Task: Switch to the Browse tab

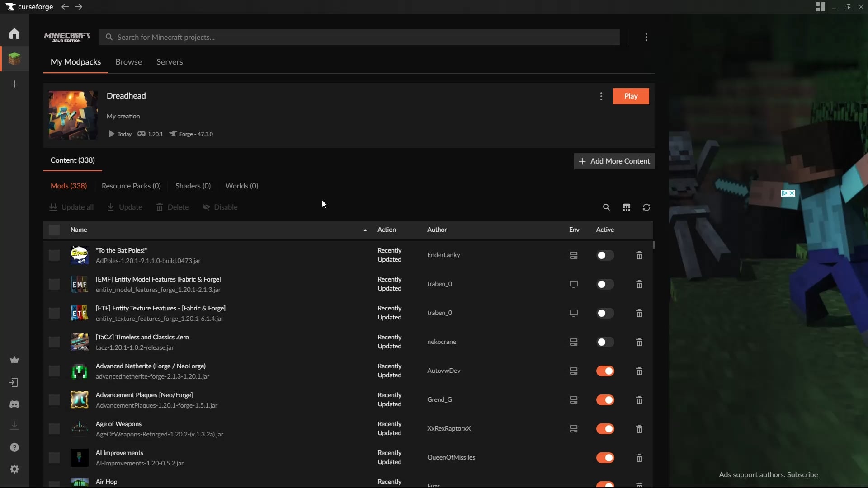Action: pos(128,62)
